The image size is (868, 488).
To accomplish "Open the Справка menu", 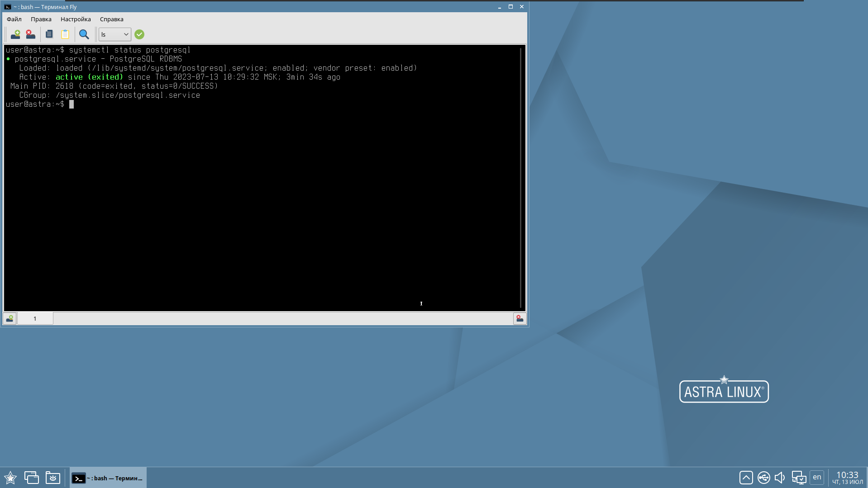I will (x=112, y=19).
